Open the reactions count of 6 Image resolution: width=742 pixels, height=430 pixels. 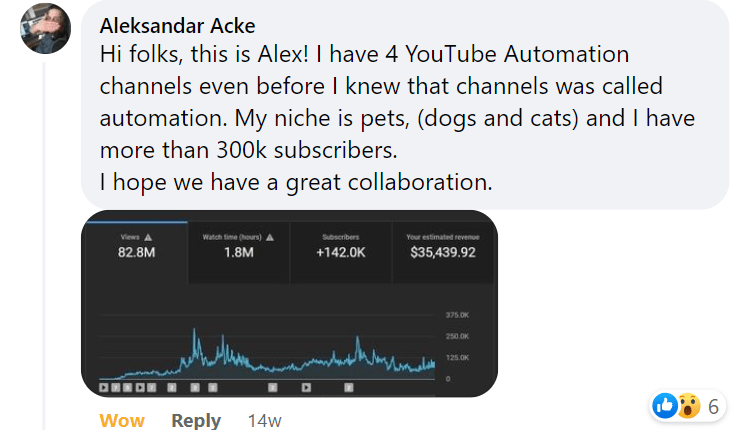click(713, 406)
